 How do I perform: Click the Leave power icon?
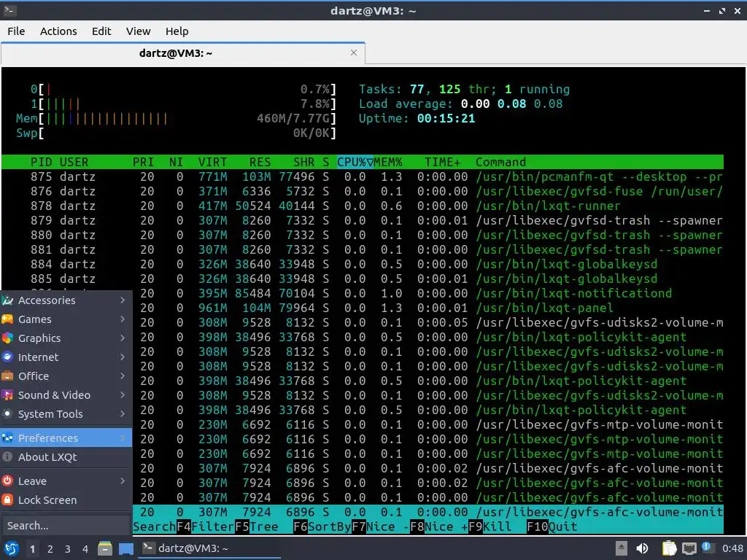(x=7, y=481)
